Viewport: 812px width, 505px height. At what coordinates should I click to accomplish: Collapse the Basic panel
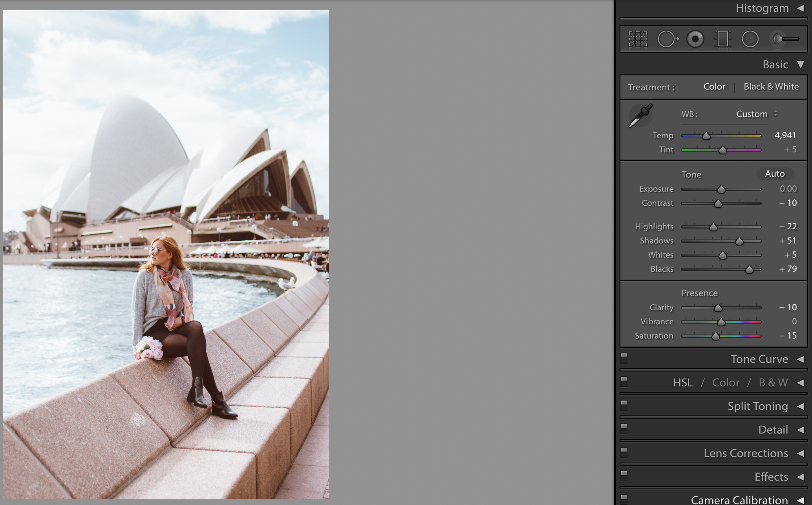801,65
